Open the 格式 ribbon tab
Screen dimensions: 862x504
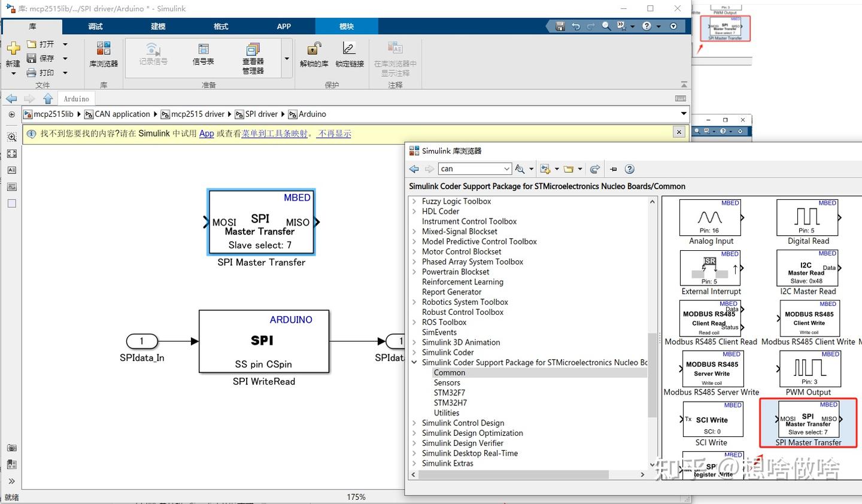[x=221, y=26]
